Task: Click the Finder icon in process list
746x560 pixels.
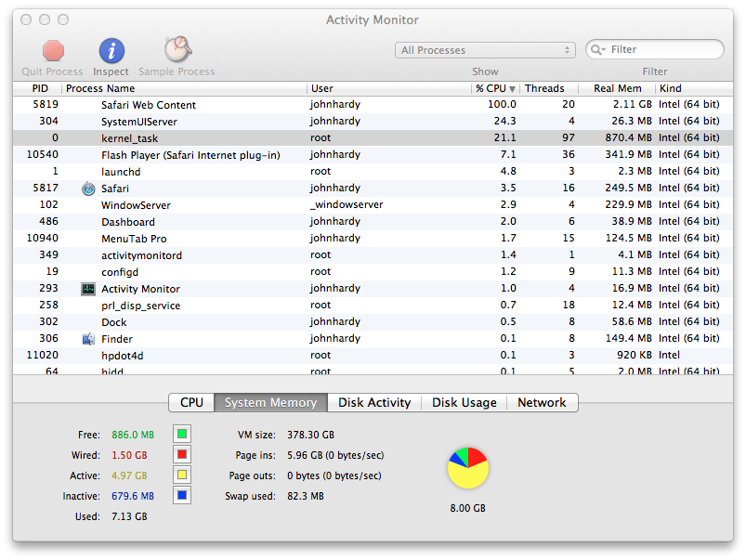Action: click(x=88, y=339)
